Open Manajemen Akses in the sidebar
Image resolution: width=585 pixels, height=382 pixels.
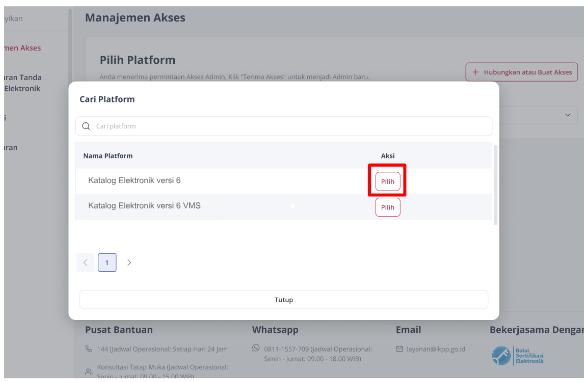coord(22,48)
